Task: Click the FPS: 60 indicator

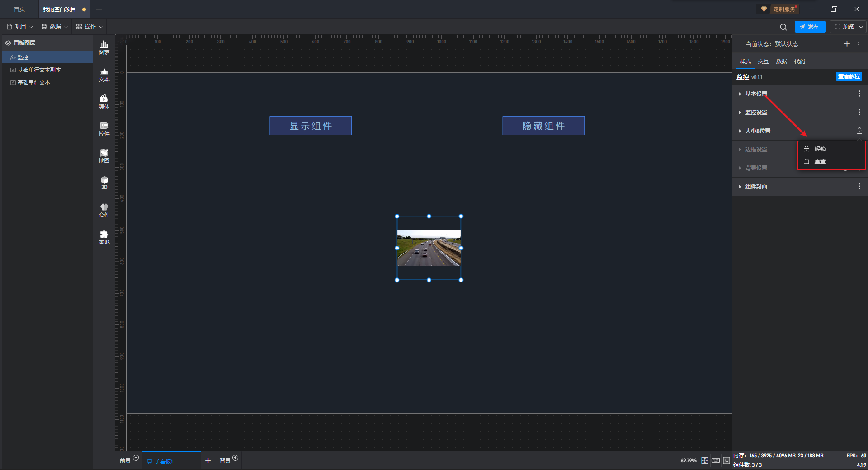Action: (x=856, y=456)
